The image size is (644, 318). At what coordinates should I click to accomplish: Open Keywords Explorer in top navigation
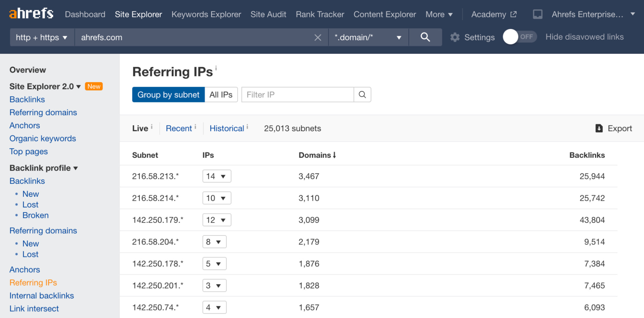206,14
